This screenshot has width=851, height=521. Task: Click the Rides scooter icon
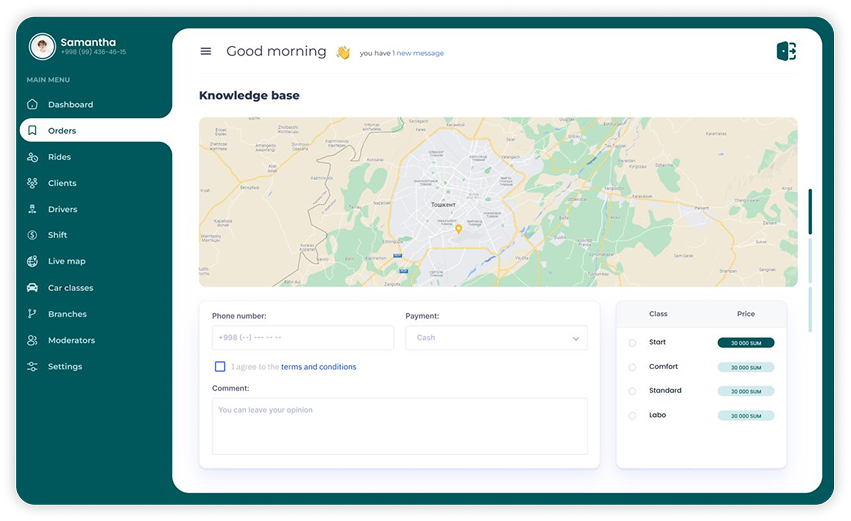click(x=33, y=157)
